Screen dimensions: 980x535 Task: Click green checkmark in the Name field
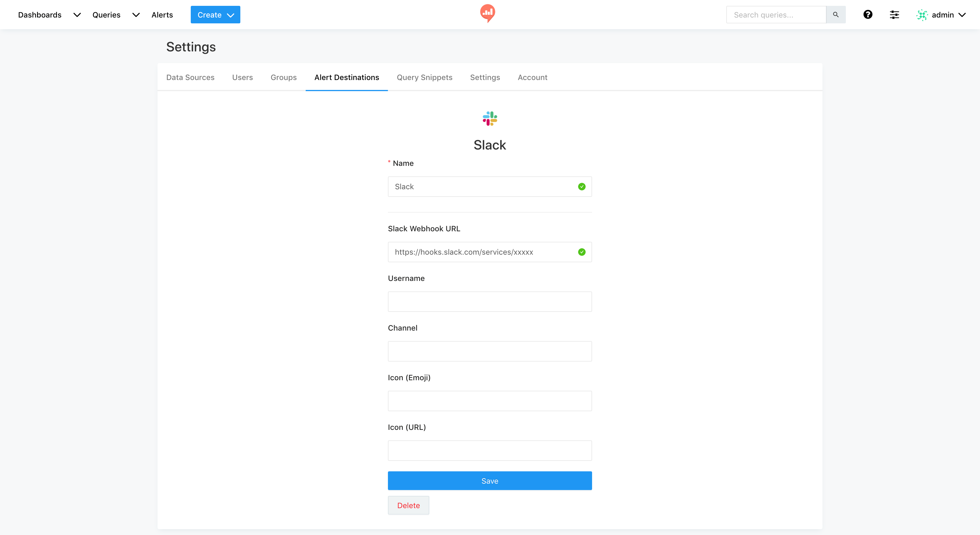pos(581,187)
